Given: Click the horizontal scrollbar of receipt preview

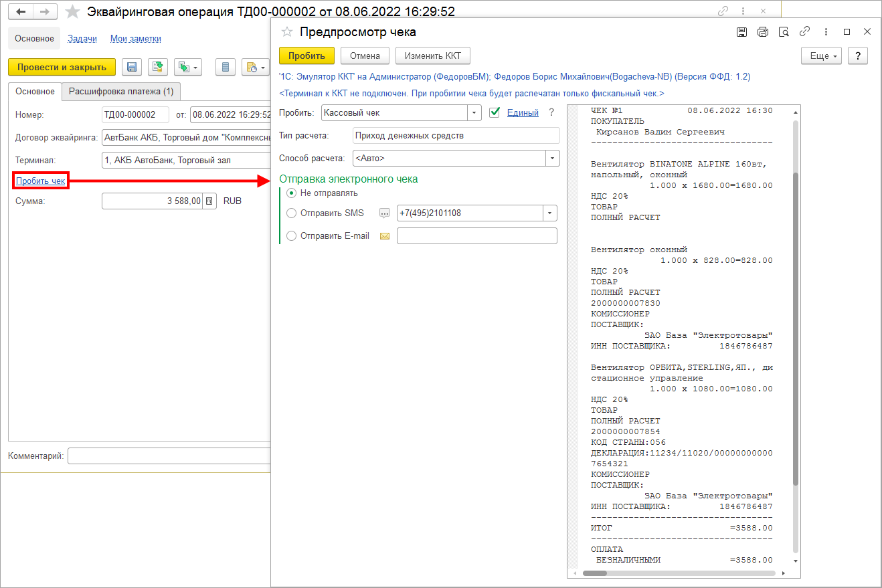Looking at the screenshot, I should [679, 573].
